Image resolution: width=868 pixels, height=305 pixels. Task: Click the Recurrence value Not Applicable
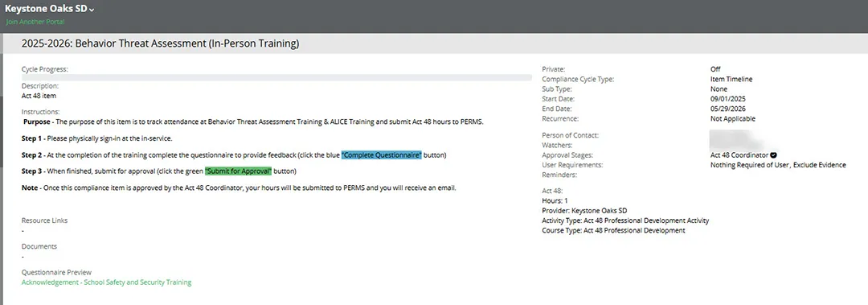click(x=732, y=118)
